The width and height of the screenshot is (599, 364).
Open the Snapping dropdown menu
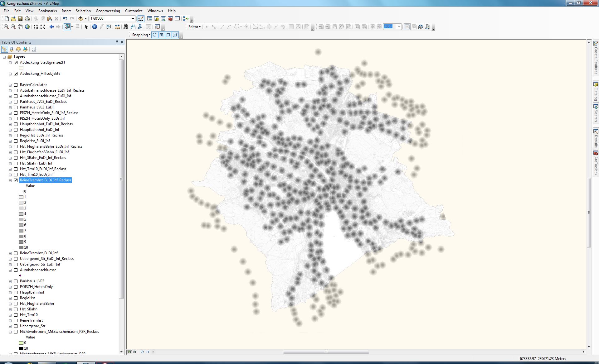click(141, 35)
